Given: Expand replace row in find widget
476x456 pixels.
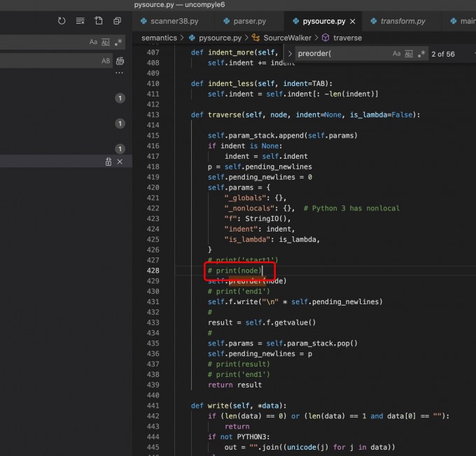Looking at the screenshot, I should pyautogui.click(x=290, y=54).
